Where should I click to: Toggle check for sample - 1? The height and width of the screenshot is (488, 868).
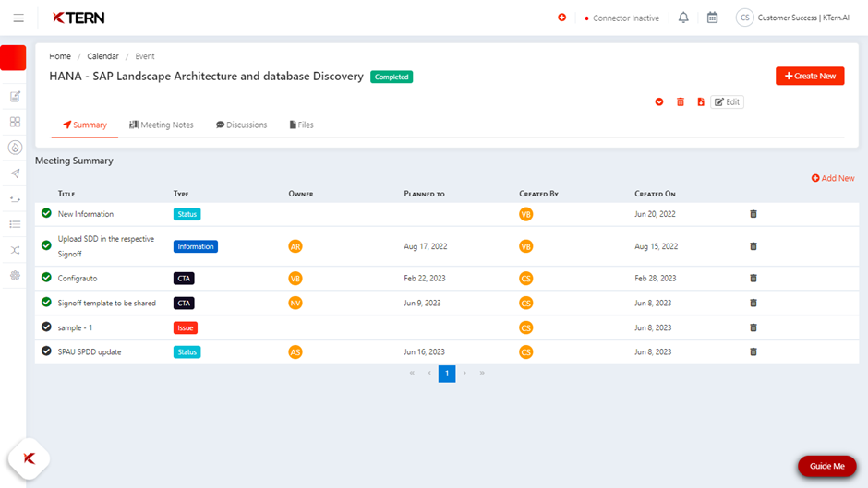46,327
